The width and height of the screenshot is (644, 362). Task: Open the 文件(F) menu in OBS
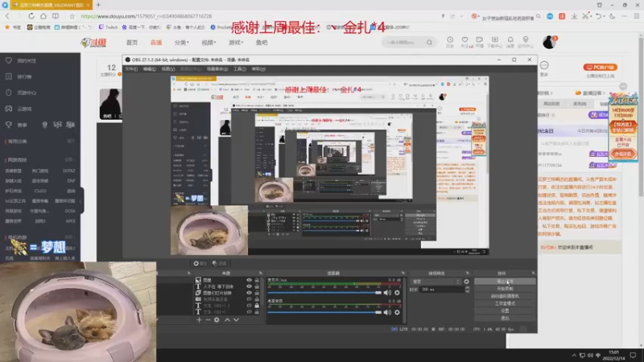coord(131,69)
